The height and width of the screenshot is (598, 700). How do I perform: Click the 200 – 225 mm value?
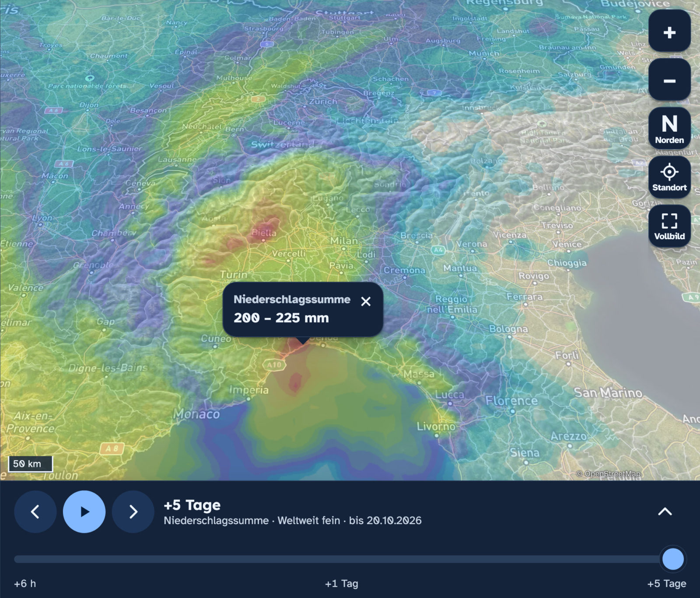coord(281,318)
